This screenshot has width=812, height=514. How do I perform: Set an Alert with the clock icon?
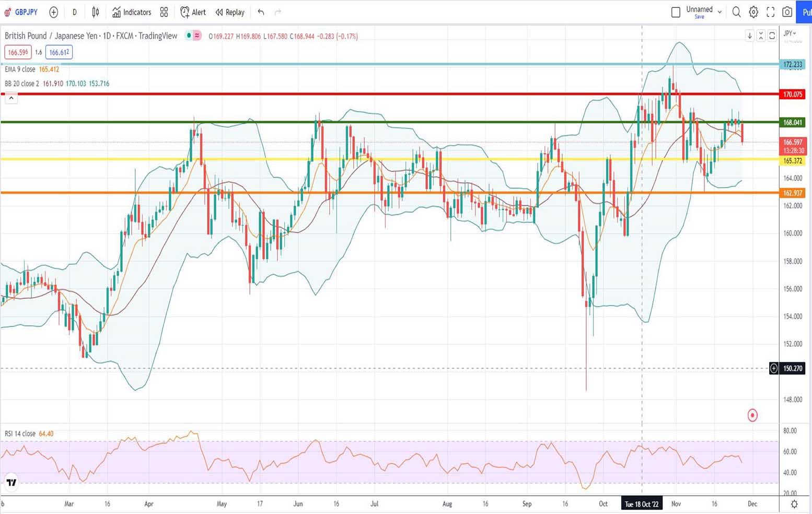pyautogui.click(x=193, y=12)
